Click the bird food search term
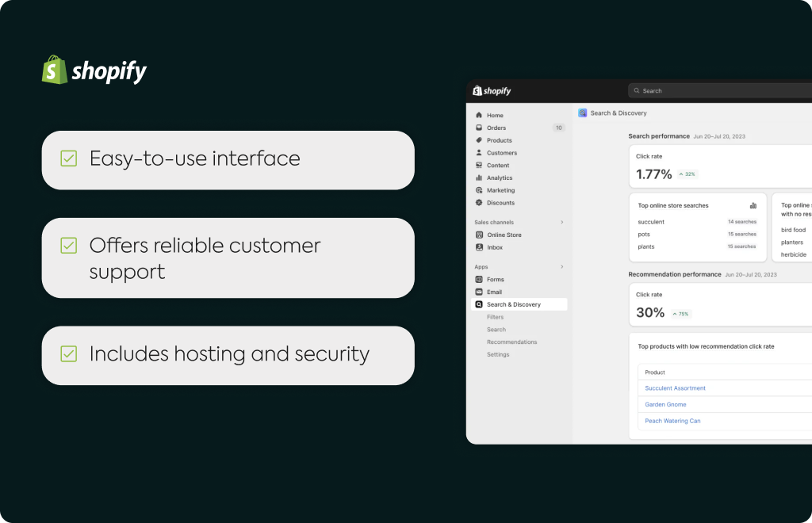812x523 pixels. coord(793,230)
